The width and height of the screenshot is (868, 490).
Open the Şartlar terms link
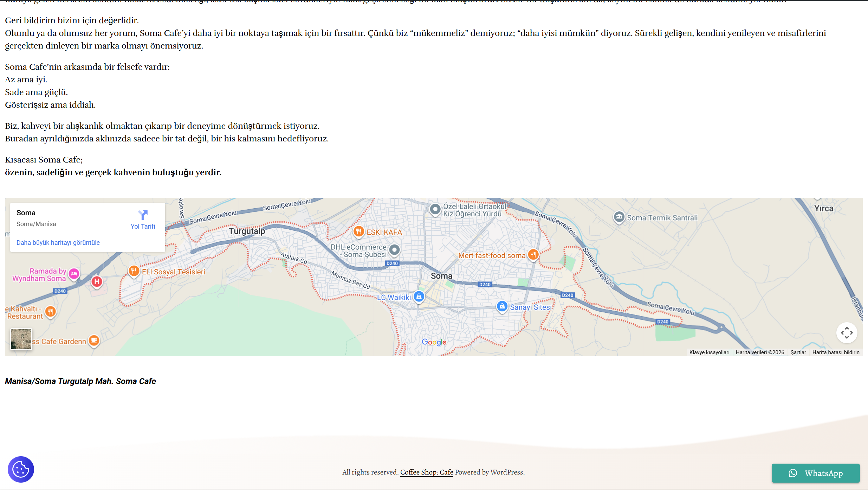coord(798,352)
